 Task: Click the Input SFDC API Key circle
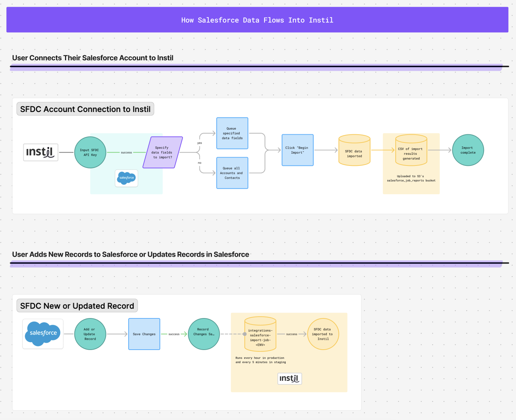pyautogui.click(x=90, y=152)
